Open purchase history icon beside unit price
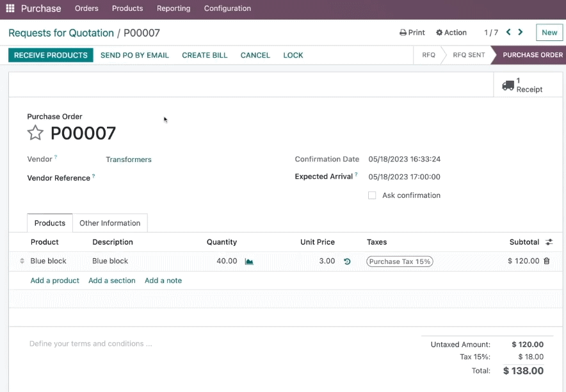This screenshot has height=392, width=566. pos(347,261)
